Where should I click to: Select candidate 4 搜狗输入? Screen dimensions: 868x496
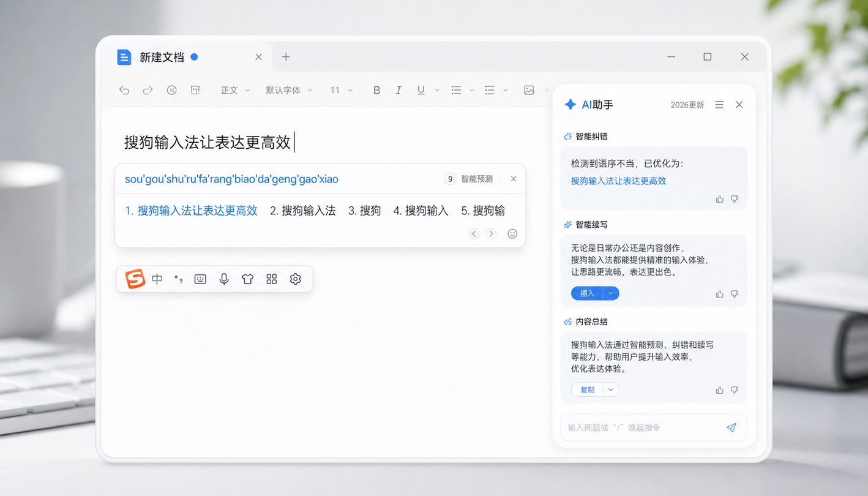click(x=421, y=211)
